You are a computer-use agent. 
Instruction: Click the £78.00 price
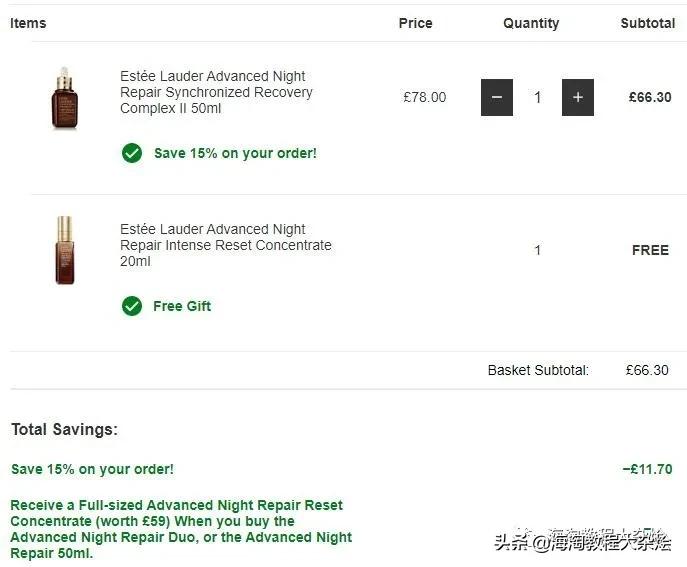coord(424,98)
